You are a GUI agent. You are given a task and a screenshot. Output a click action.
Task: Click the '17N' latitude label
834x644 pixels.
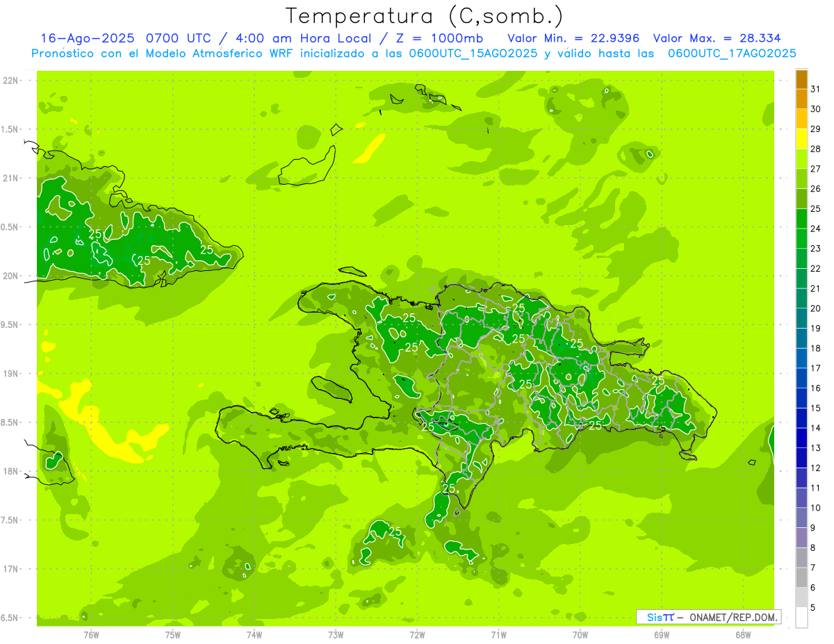pos(10,569)
